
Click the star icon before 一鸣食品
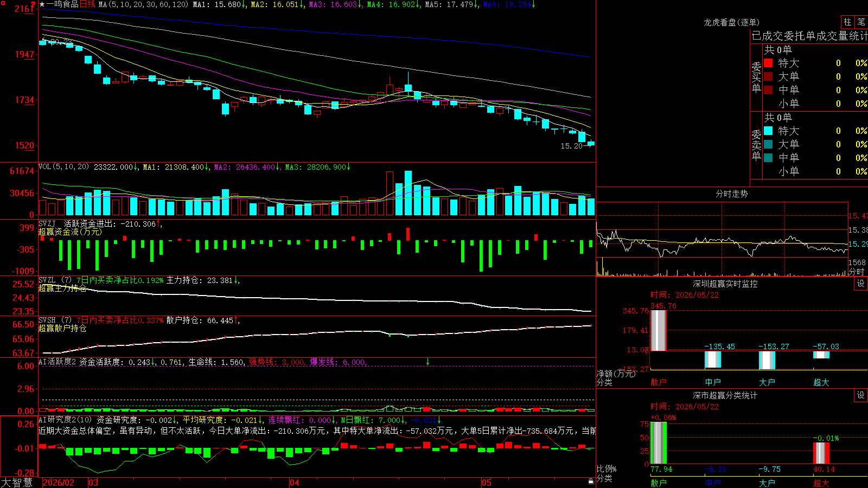pyautogui.click(x=42, y=4)
